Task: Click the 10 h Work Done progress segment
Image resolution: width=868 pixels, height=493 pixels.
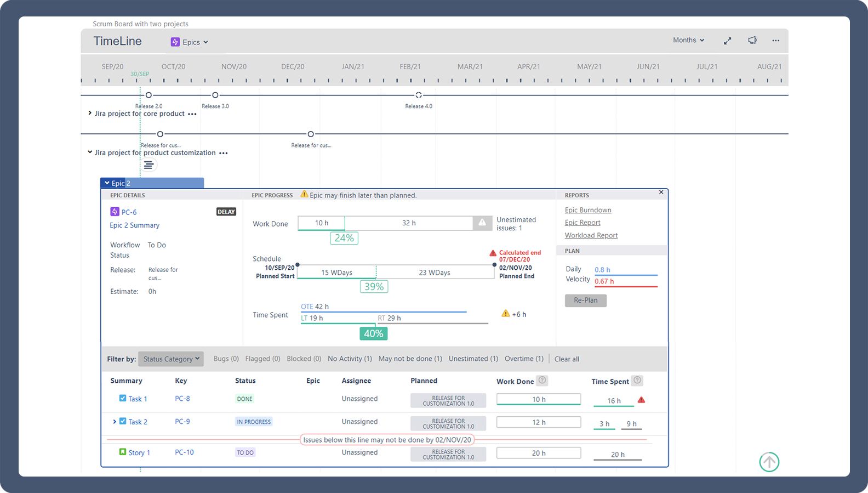Action: [x=322, y=223]
